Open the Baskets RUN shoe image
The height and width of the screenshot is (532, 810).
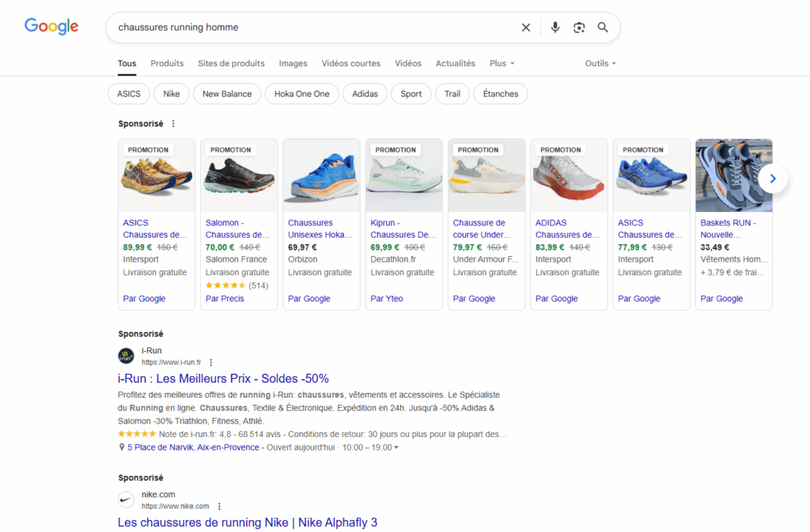[x=733, y=175]
